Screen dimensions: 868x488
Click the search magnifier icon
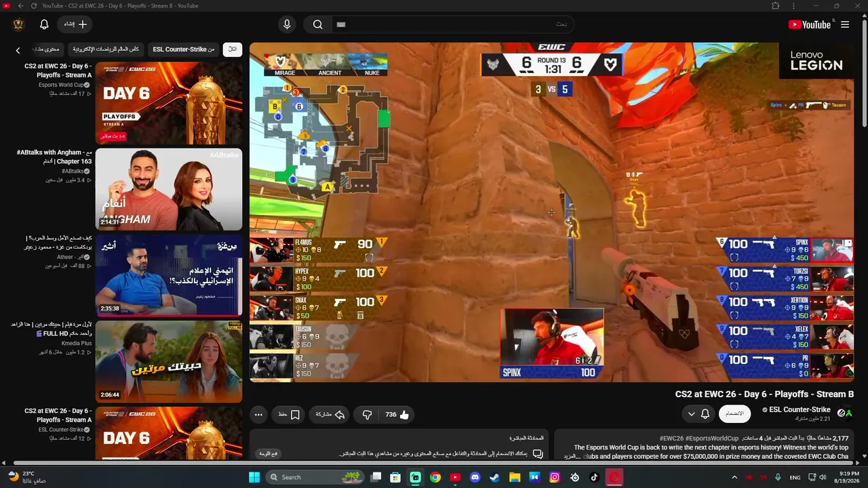point(317,24)
